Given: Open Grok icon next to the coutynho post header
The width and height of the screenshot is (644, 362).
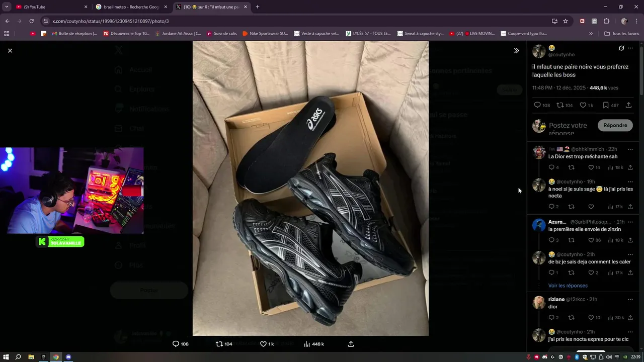Looking at the screenshot, I should click(x=621, y=48).
